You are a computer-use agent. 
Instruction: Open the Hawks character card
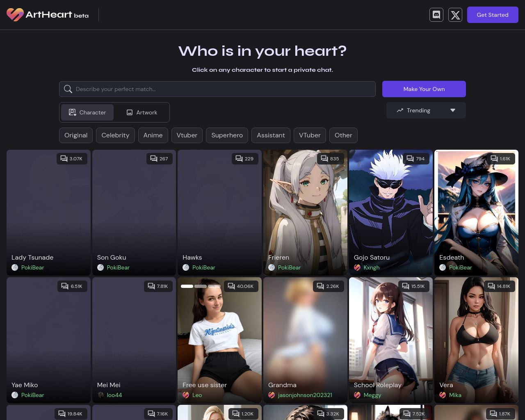pos(219,212)
